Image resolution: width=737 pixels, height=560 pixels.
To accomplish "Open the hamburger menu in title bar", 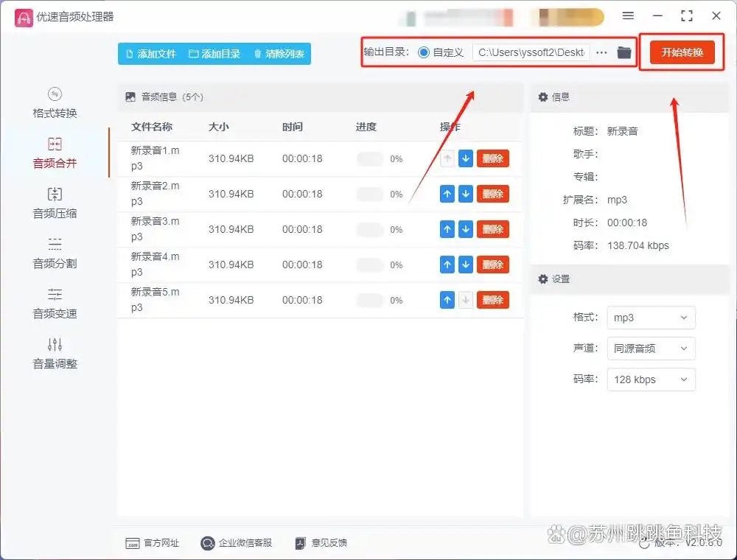I will pyautogui.click(x=628, y=16).
